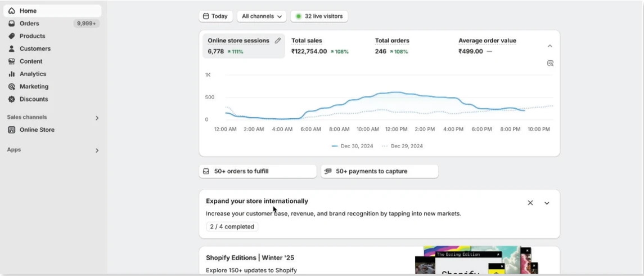Viewport: 644px width, 276px height.
Task: Expand the Sales channels section arrow
Action: pyautogui.click(x=97, y=118)
